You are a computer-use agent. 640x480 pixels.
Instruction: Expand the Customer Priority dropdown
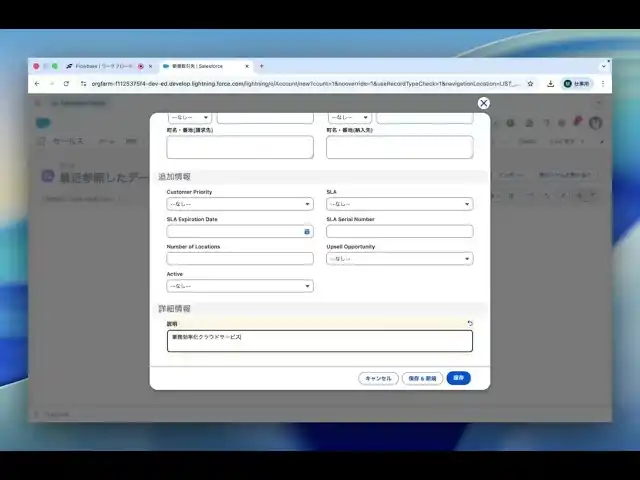pos(239,204)
